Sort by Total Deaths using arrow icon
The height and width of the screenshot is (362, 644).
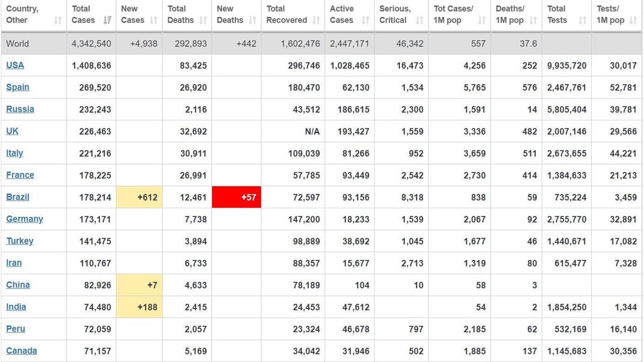click(x=203, y=20)
